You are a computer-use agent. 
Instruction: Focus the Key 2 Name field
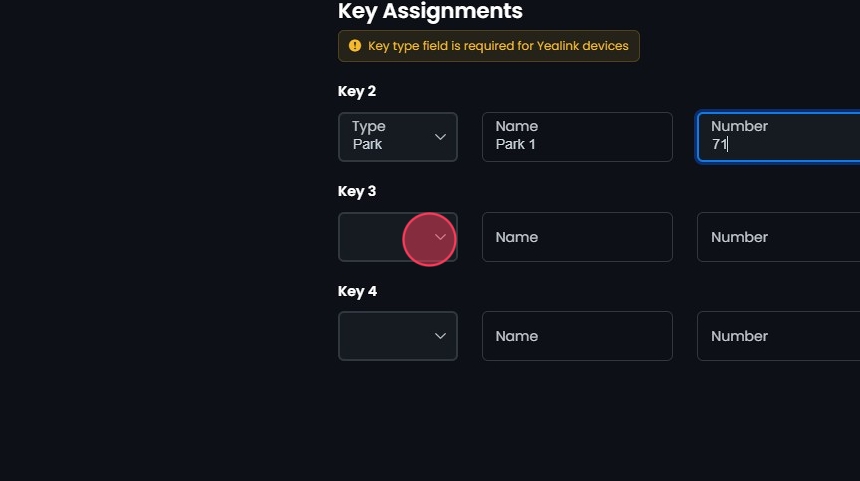pos(577,137)
